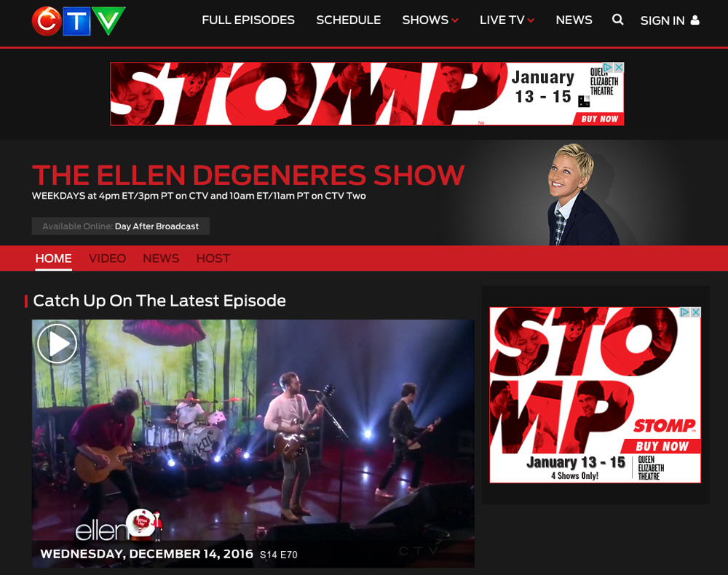The width and height of the screenshot is (728, 575).
Task: Click the HOME tab
Action: [x=53, y=258]
